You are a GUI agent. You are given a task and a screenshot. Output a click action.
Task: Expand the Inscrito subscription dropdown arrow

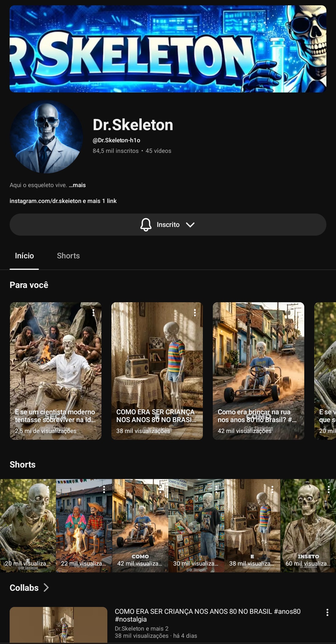tap(190, 225)
